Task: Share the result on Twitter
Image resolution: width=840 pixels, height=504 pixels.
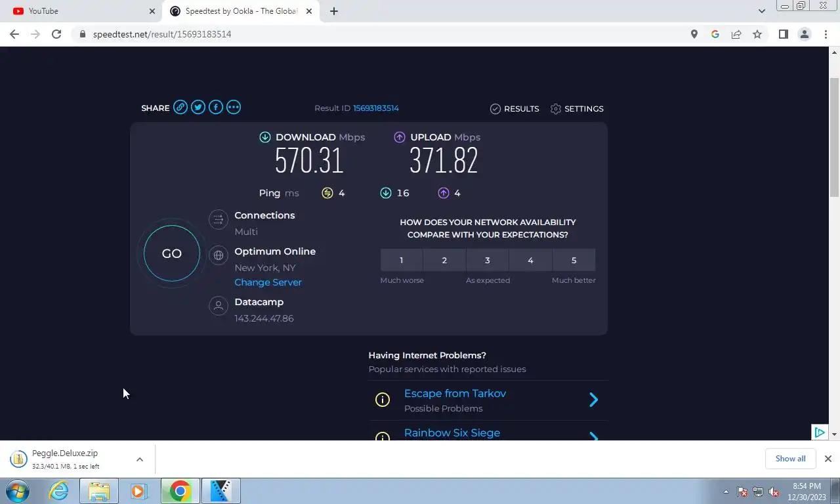Action: (x=198, y=108)
